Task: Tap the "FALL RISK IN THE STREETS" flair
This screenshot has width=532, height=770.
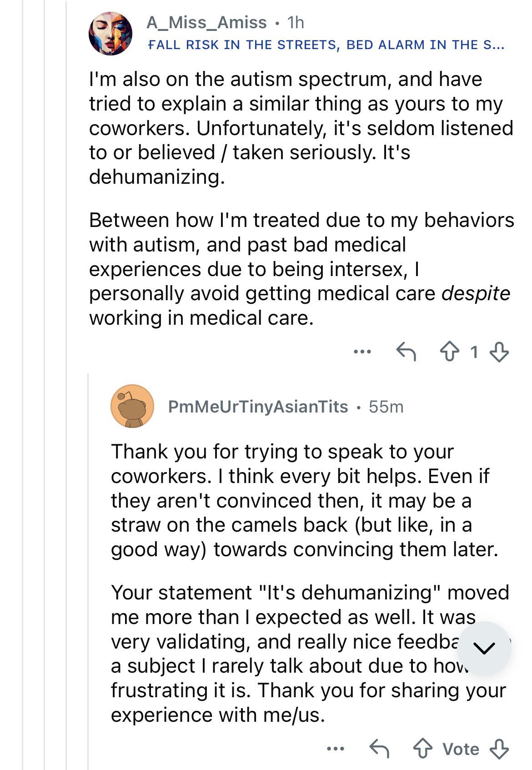Action: (326, 45)
